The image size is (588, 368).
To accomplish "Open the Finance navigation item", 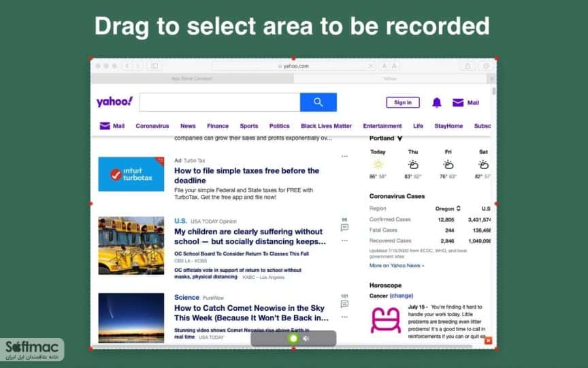I will tap(218, 126).
